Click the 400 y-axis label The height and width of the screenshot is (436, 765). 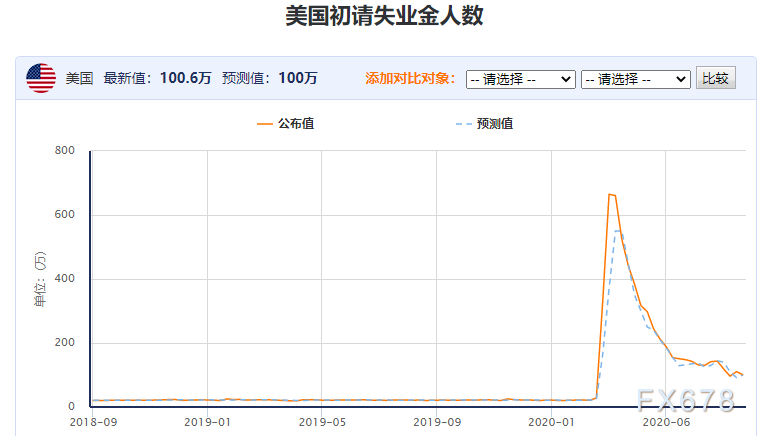pos(64,278)
